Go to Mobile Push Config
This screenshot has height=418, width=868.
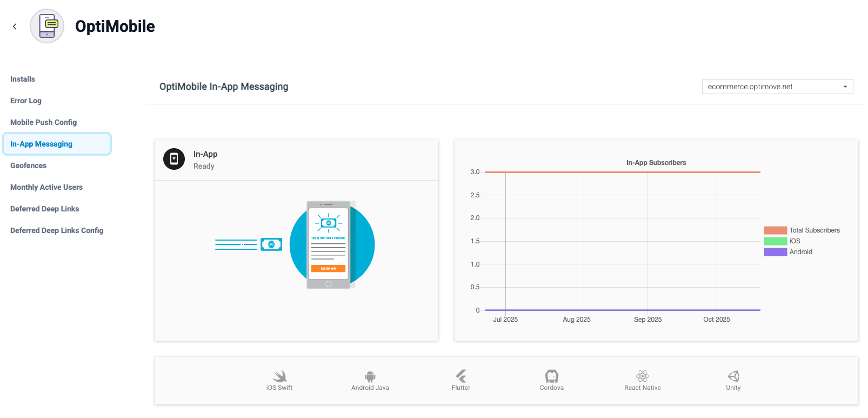[x=43, y=122]
